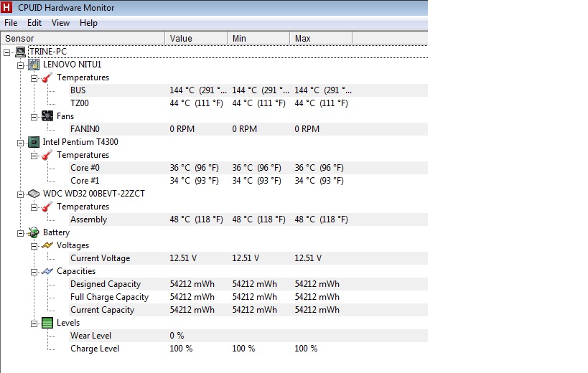Click the Core #0 36 °C Min value
588x373 pixels.
(x=257, y=168)
